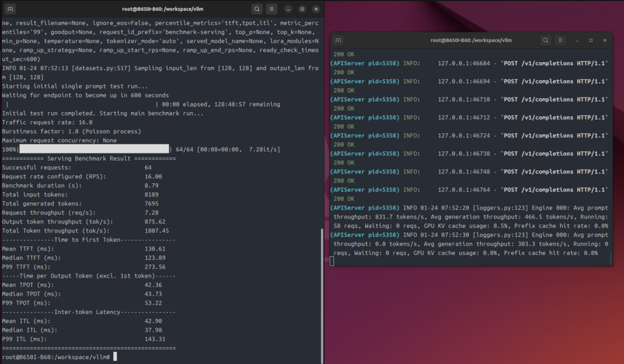
Task: Maximize the benchmark results terminal window
Action: coord(302,9)
